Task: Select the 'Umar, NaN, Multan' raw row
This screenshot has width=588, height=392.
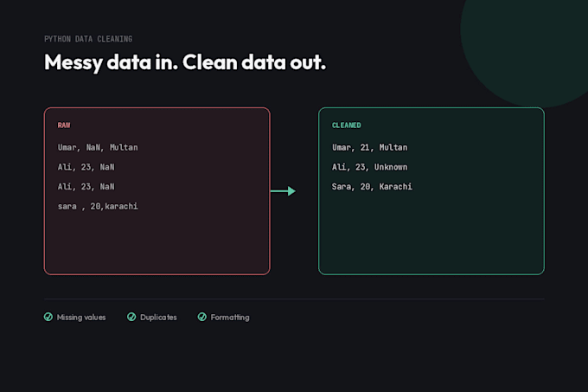Action: (98, 147)
